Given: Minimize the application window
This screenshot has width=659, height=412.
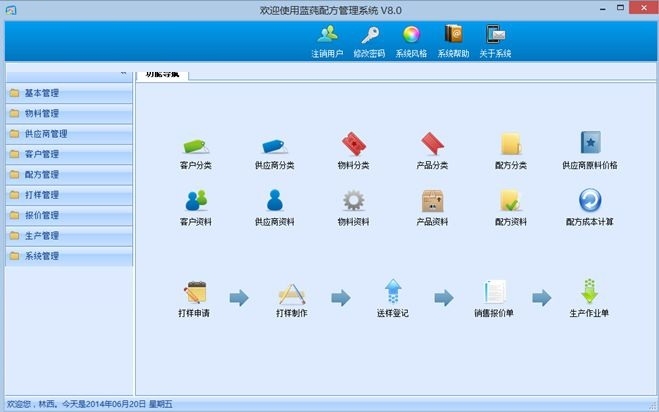Looking at the screenshot, I should coord(603,8).
